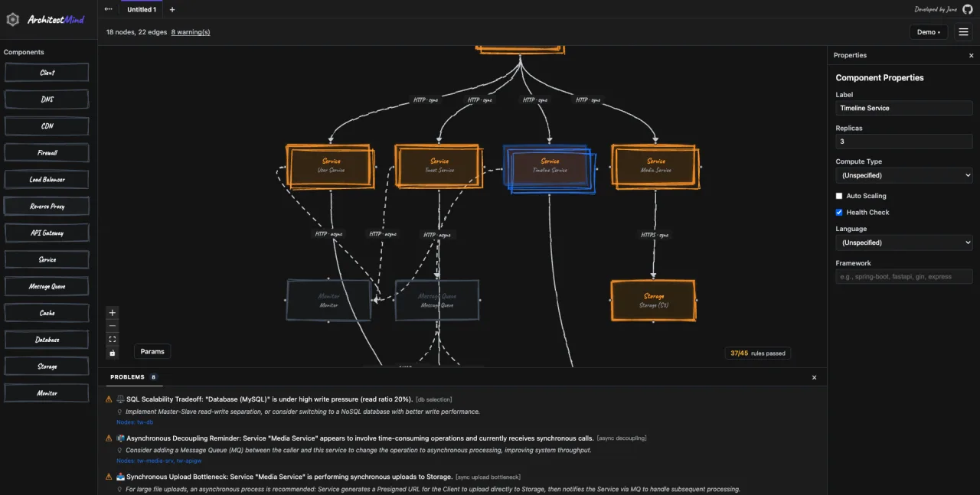Open the Compute Type dropdown
This screenshot has width=980, height=495.
click(x=904, y=175)
